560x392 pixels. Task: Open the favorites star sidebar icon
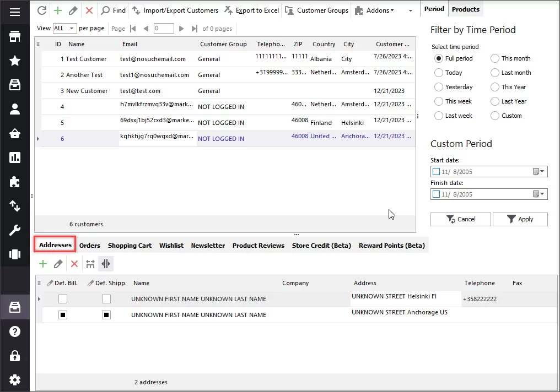point(15,61)
